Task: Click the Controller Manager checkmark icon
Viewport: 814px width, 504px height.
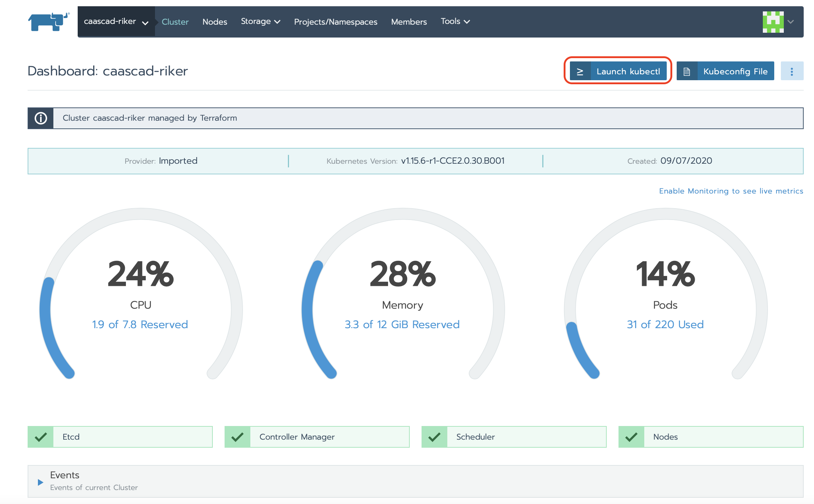Action: coord(237,437)
